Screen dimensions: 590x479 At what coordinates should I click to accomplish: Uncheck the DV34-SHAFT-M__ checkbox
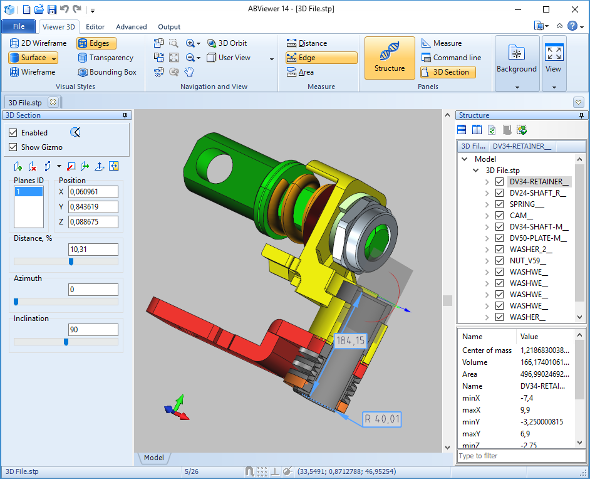(499, 227)
